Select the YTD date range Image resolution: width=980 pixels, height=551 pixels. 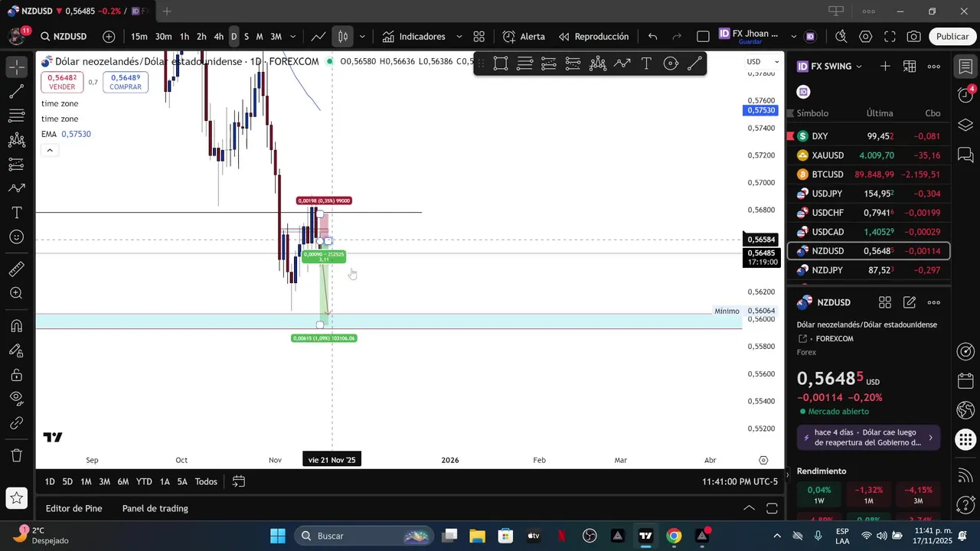pos(144,481)
